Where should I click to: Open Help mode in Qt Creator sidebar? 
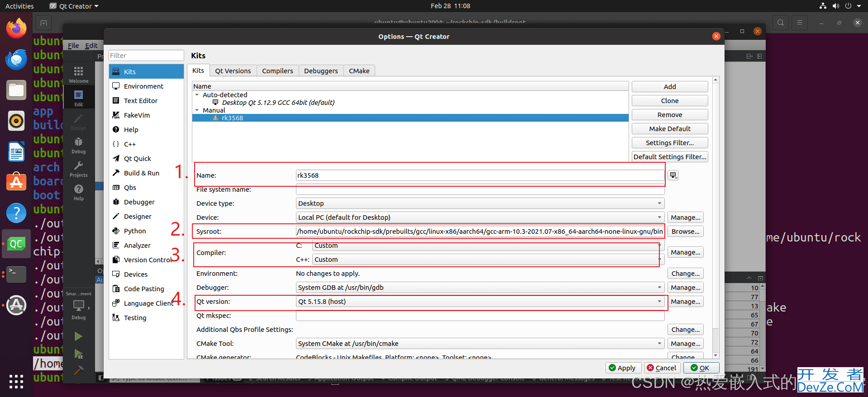click(x=79, y=192)
